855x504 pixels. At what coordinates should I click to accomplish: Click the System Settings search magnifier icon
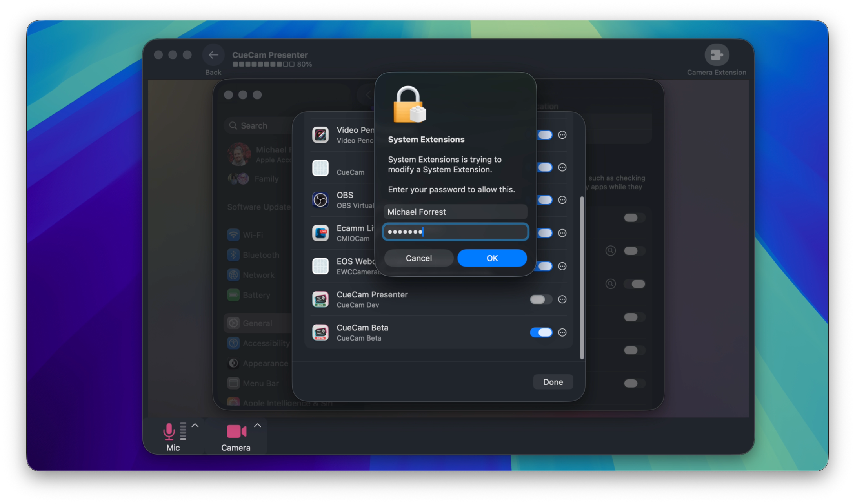tap(233, 126)
